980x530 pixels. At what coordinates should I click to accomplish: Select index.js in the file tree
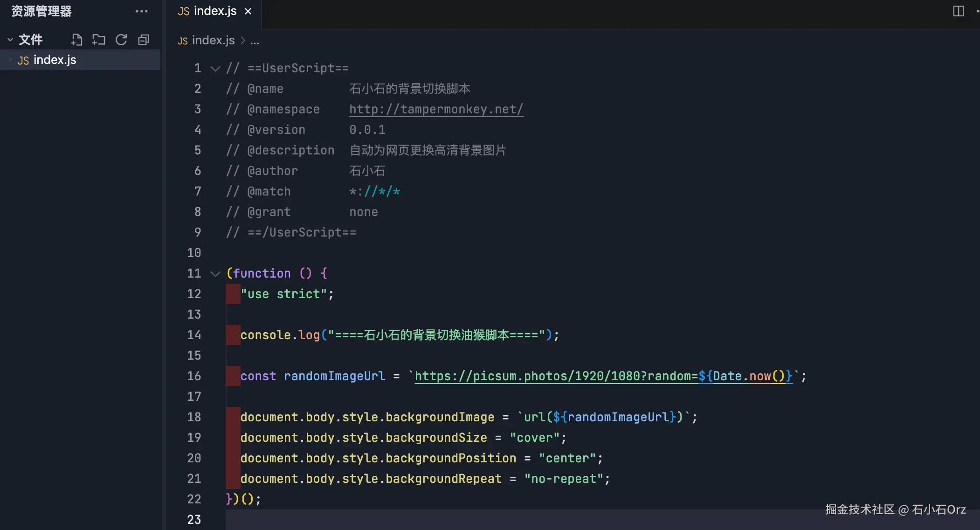[x=55, y=60]
